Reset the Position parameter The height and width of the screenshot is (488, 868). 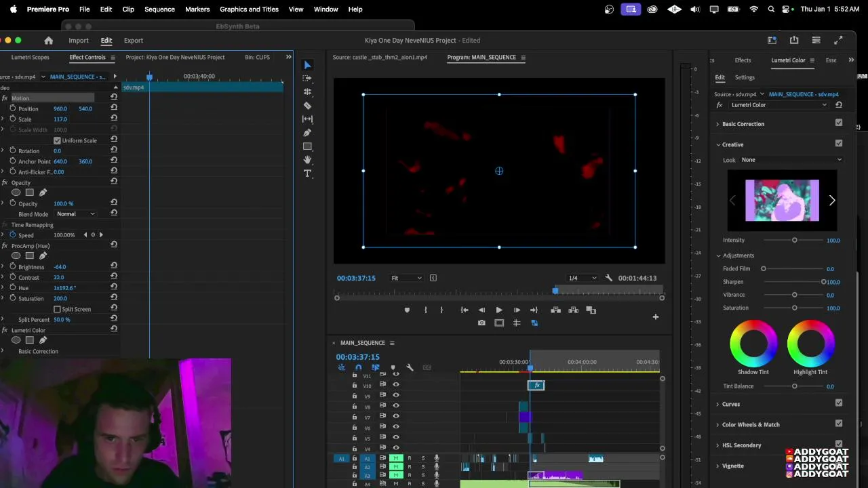coord(113,108)
